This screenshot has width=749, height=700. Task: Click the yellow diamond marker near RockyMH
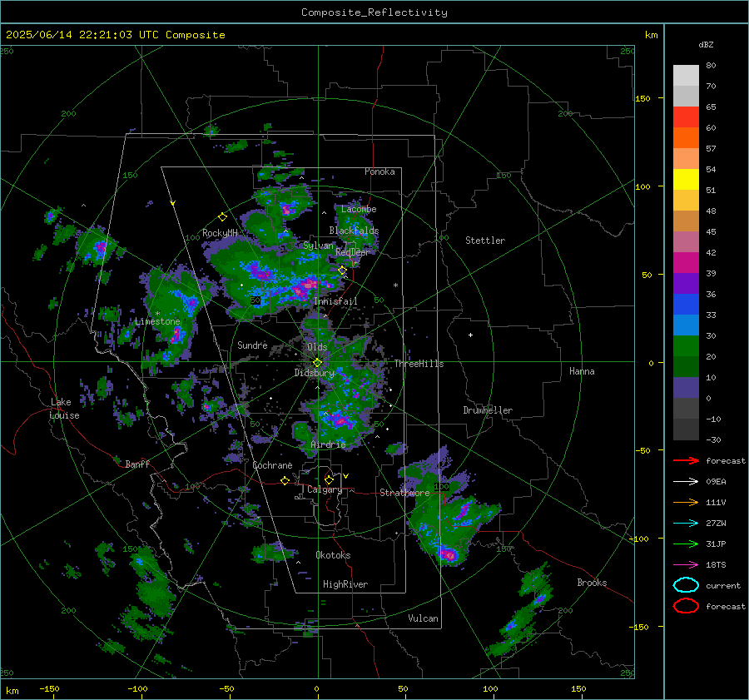[x=222, y=217]
